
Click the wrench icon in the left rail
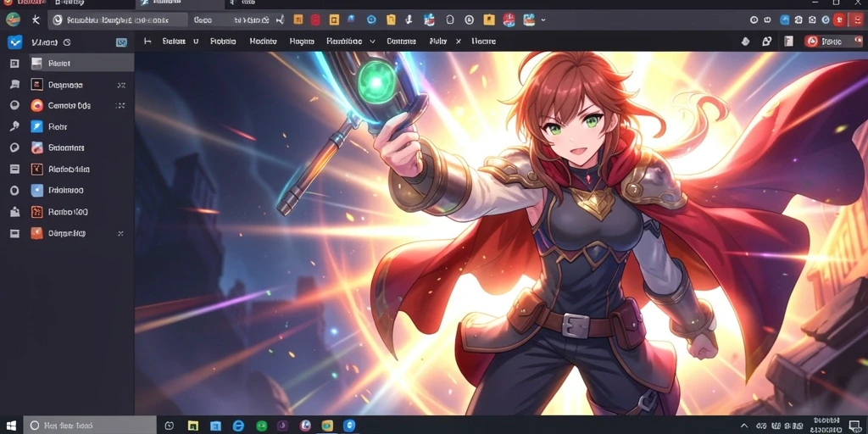tap(14, 127)
